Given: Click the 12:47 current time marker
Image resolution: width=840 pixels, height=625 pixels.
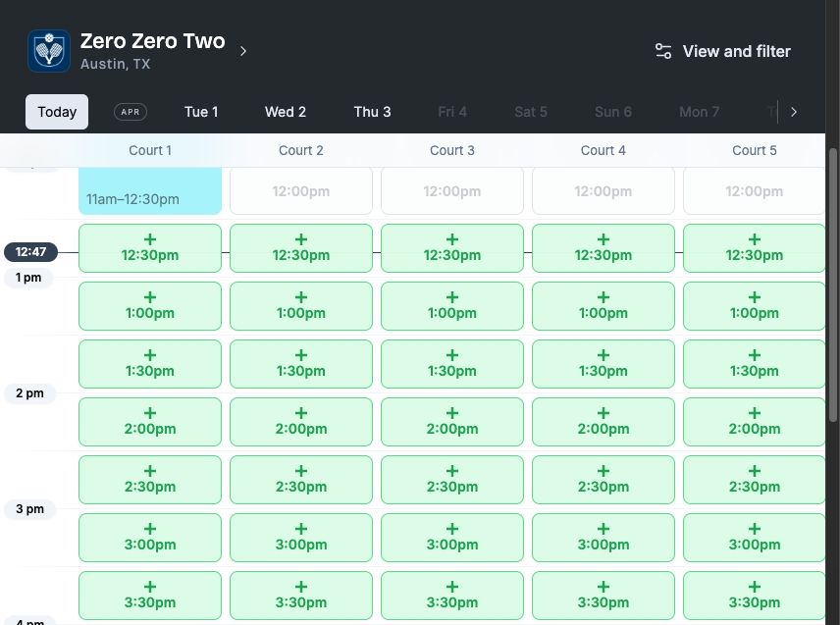Looking at the screenshot, I should point(30,252).
